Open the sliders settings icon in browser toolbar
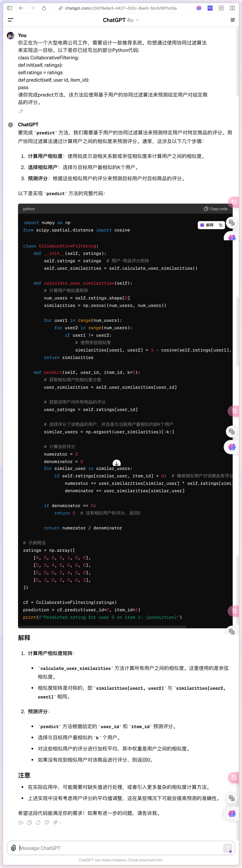The image size is (242, 868). [x=221, y=8]
